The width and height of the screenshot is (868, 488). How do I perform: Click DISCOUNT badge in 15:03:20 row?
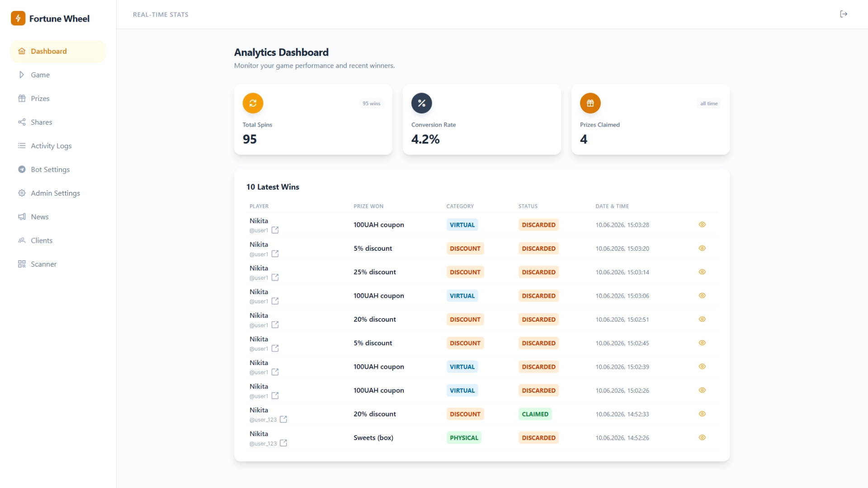(465, 249)
